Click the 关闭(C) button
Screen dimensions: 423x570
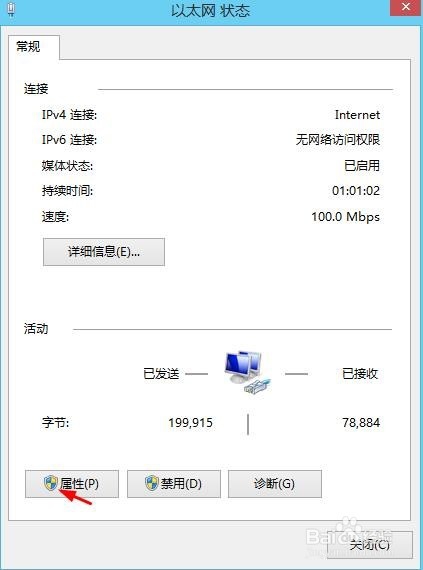click(370, 545)
